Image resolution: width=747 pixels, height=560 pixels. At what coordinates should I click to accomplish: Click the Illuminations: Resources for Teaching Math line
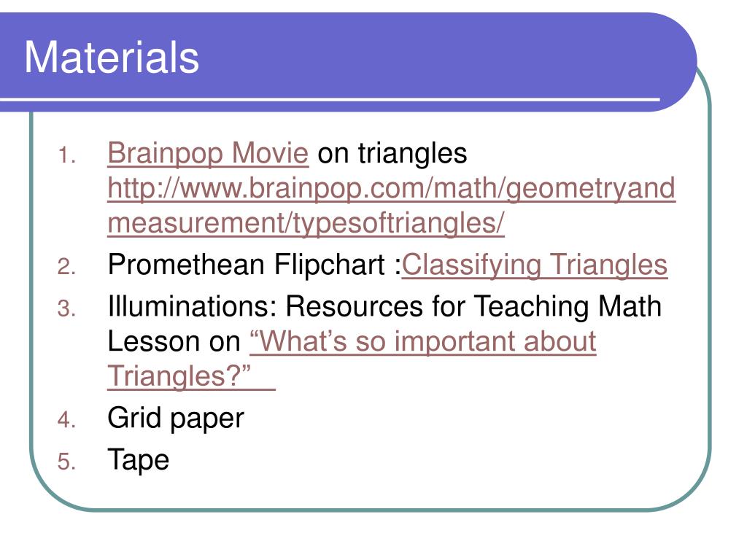pyautogui.click(x=384, y=306)
